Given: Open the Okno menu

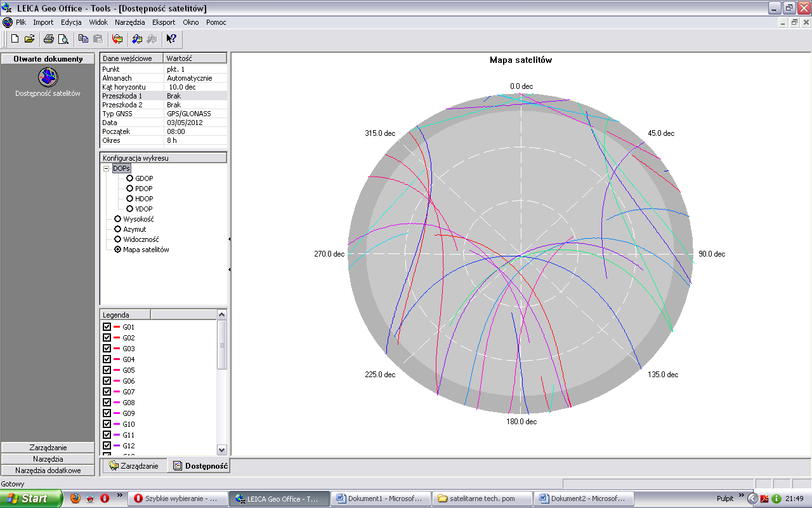Looking at the screenshot, I should point(191,22).
